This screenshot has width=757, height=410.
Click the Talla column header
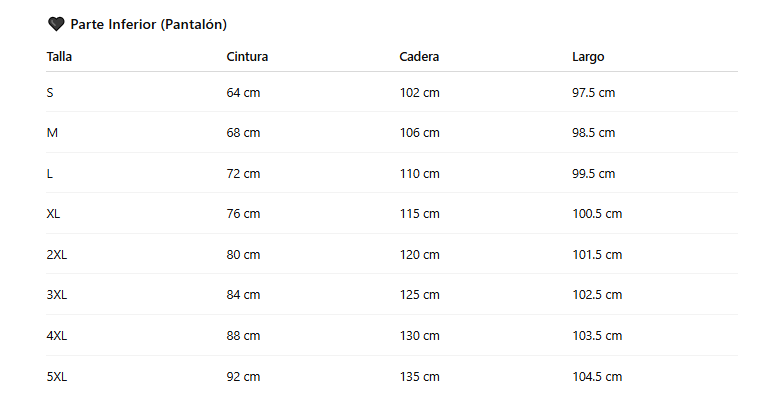(x=59, y=57)
